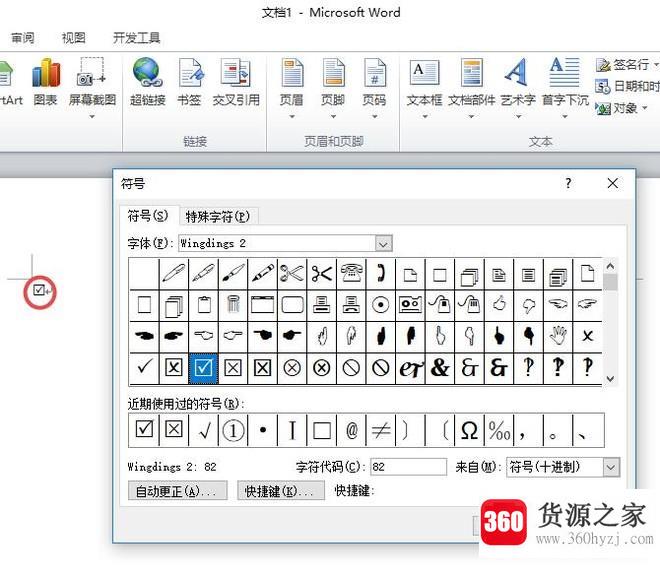Screen dimensions: 660x575
Task: Expand the 页眉 dropdown arrow
Action: (x=292, y=117)
